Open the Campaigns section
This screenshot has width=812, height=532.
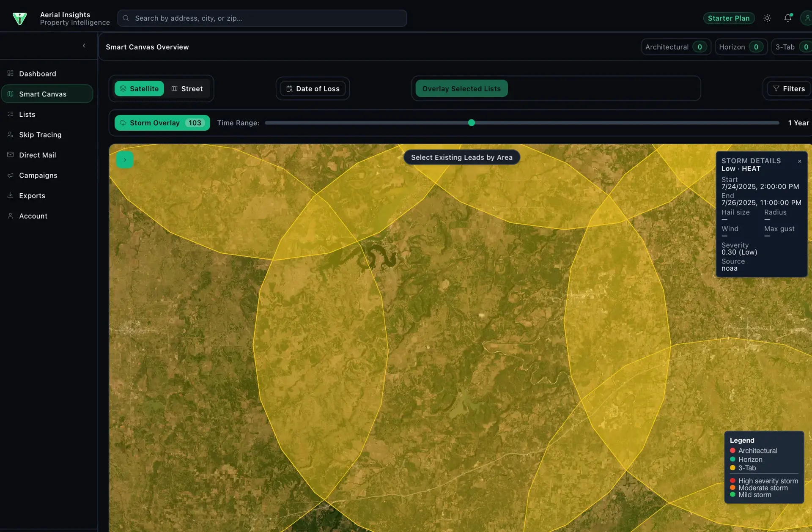coord(47,175)
